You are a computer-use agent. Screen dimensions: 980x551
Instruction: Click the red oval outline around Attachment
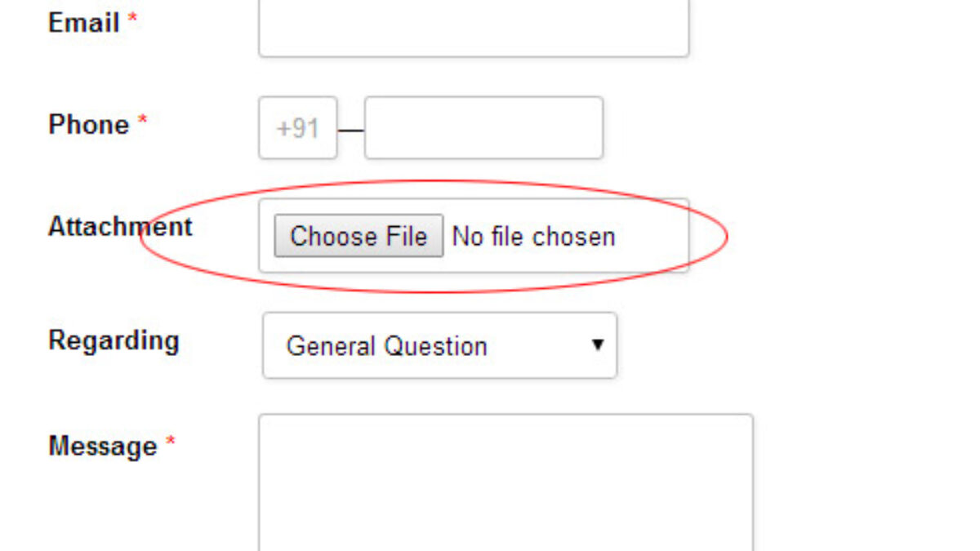pos(726,235)
